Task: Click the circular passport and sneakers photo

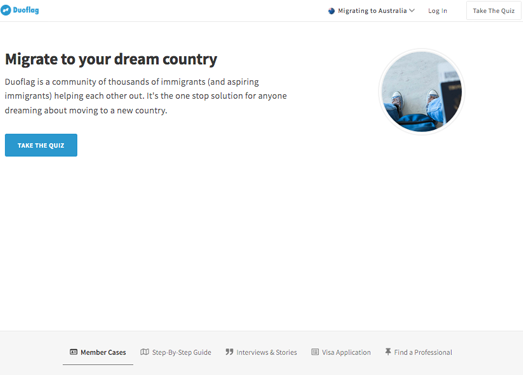Action: pos(422,92)
